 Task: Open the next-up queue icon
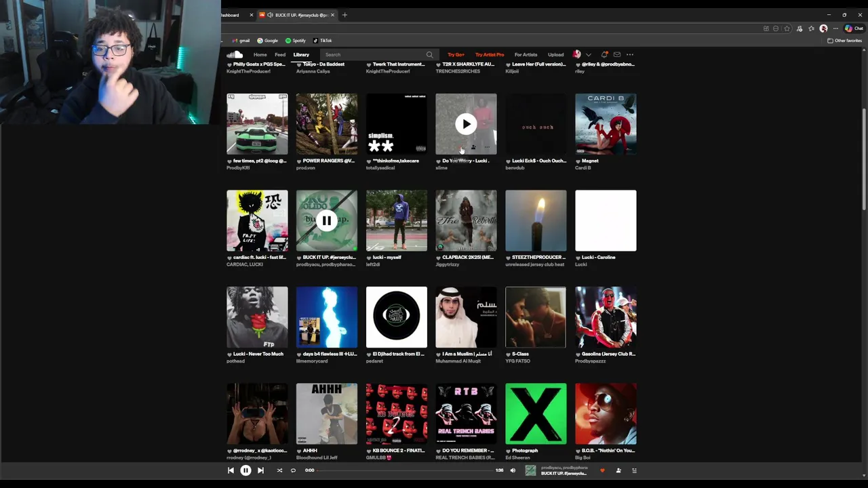coord(635,470)
